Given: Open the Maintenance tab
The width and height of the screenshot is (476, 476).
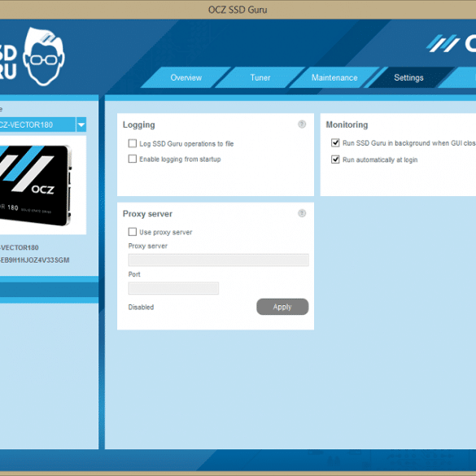Looking at the screenshot, I should pyautogui.click(x=334, y=78).
